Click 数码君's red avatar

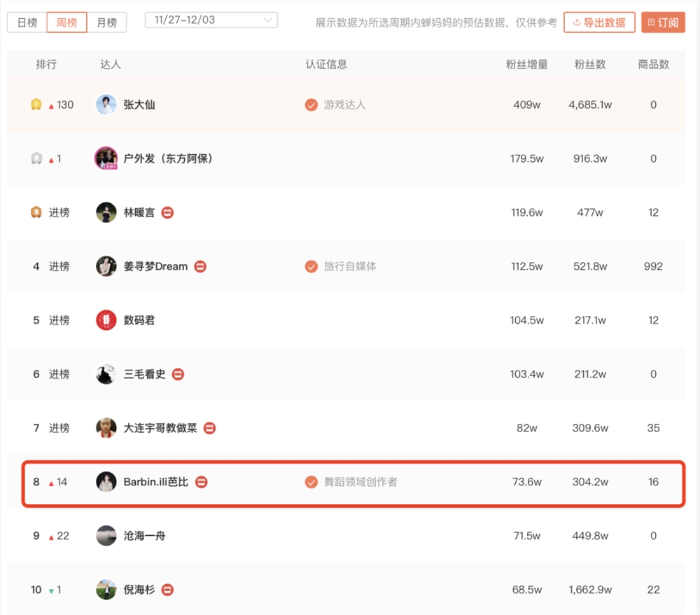(x=106, y=320)
